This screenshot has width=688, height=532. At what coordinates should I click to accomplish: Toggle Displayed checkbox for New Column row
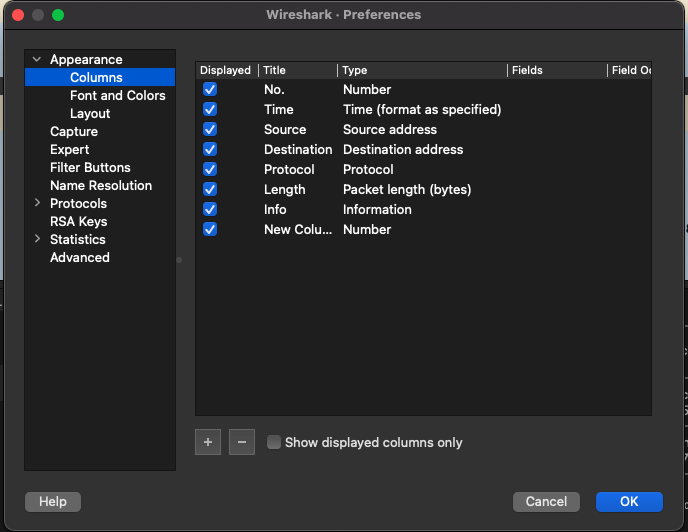(x=210, y=229)
